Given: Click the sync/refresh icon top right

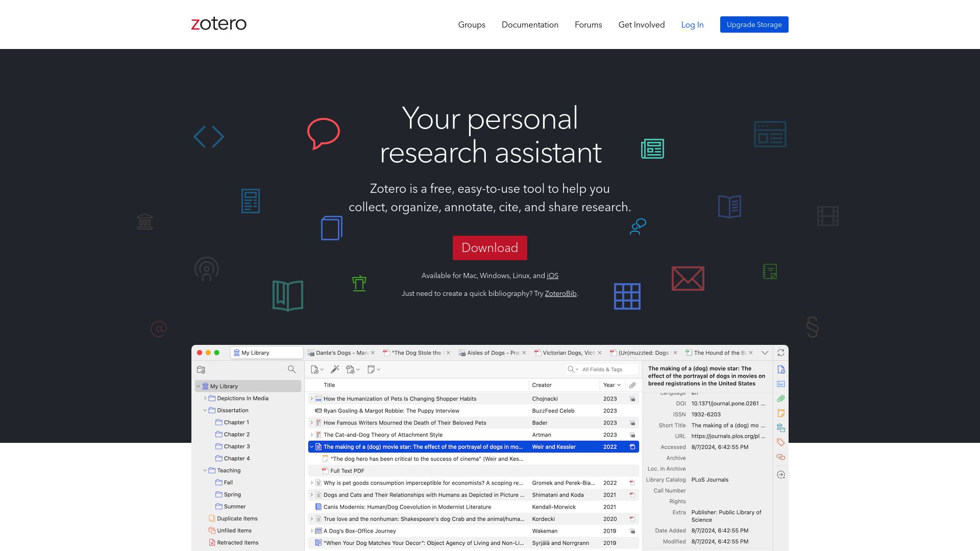Looking at the screenshot, I should [780, 353].
